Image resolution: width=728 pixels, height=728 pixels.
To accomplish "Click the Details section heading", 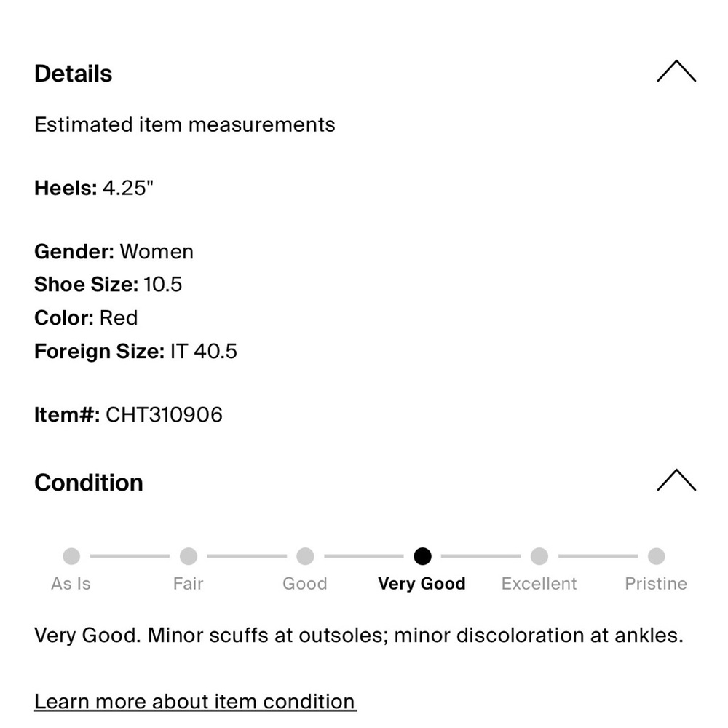I will (74, 74).
